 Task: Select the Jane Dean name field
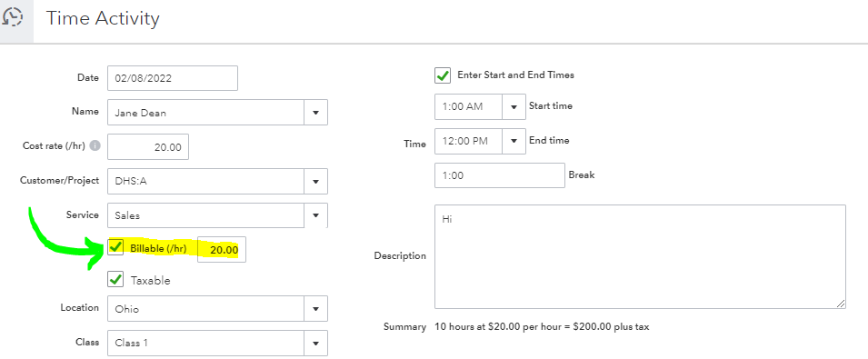point(206,113)
